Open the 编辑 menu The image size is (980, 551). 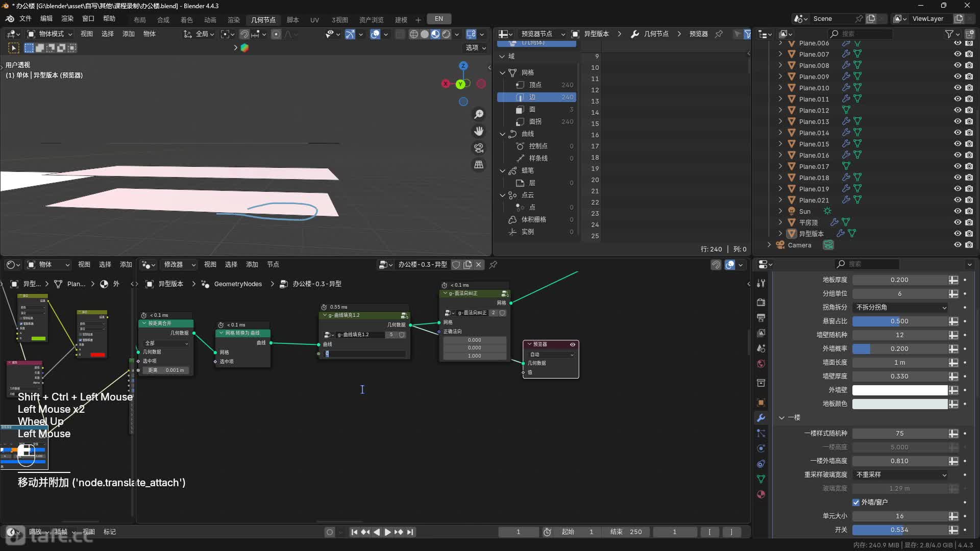[x=46, y=19]
